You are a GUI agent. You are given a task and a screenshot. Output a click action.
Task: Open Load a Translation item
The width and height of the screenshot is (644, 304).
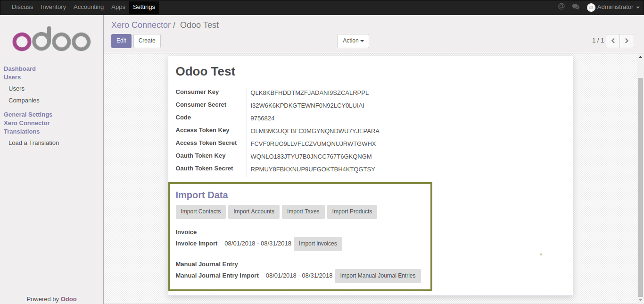[34, 143]
